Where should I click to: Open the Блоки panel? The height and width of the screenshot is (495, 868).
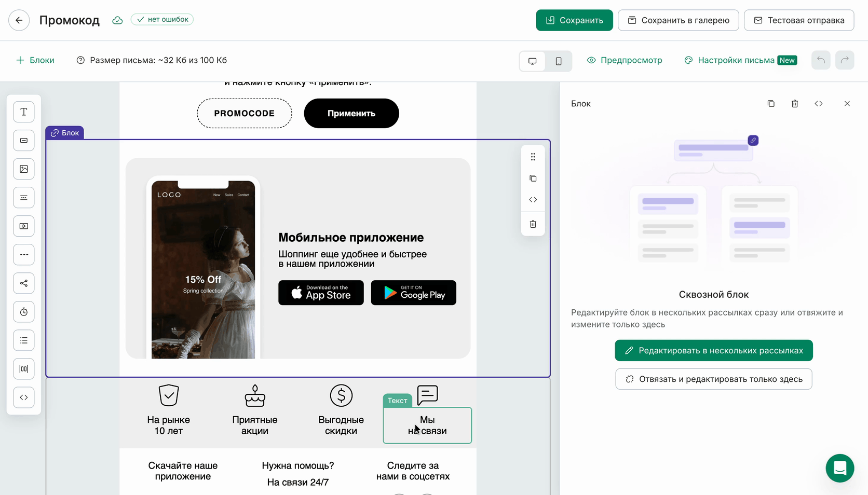[35, 60]
